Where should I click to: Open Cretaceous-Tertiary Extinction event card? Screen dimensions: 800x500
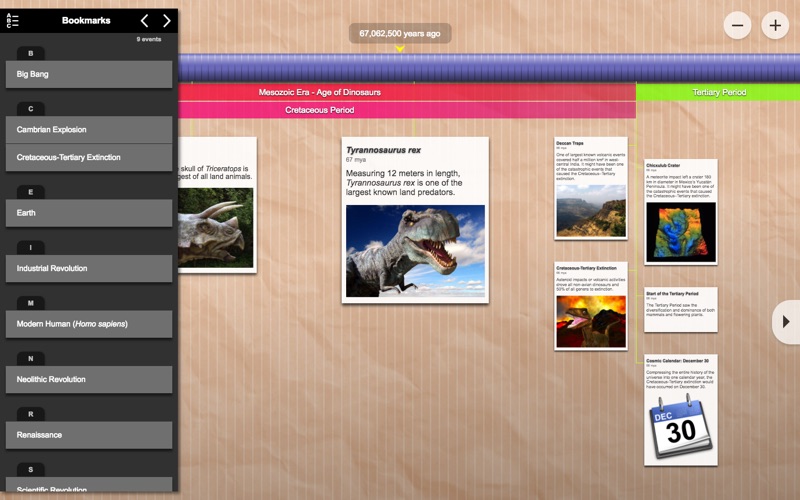click(591, 306)
